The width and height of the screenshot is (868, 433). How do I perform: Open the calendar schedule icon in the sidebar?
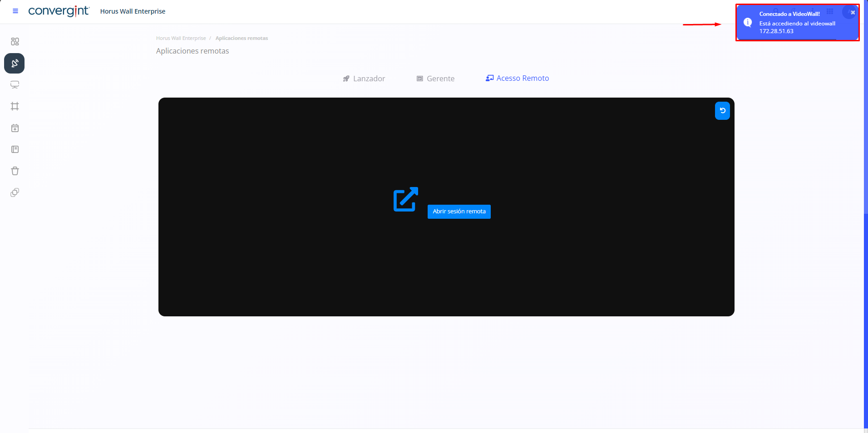pos(15,128)
